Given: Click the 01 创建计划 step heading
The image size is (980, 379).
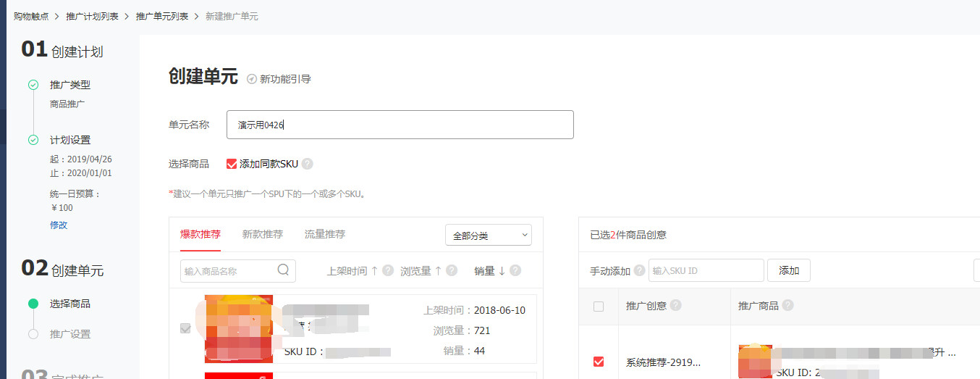Looking at the screenshot, I should [62, 50].
